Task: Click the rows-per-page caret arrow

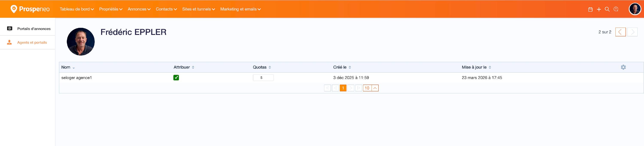Action: point(375,88)
